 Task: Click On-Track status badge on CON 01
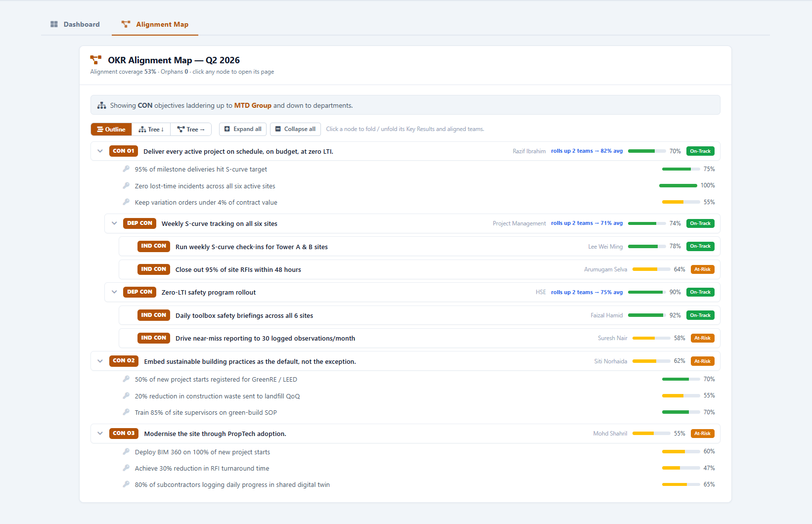click(x=700, y=151)
